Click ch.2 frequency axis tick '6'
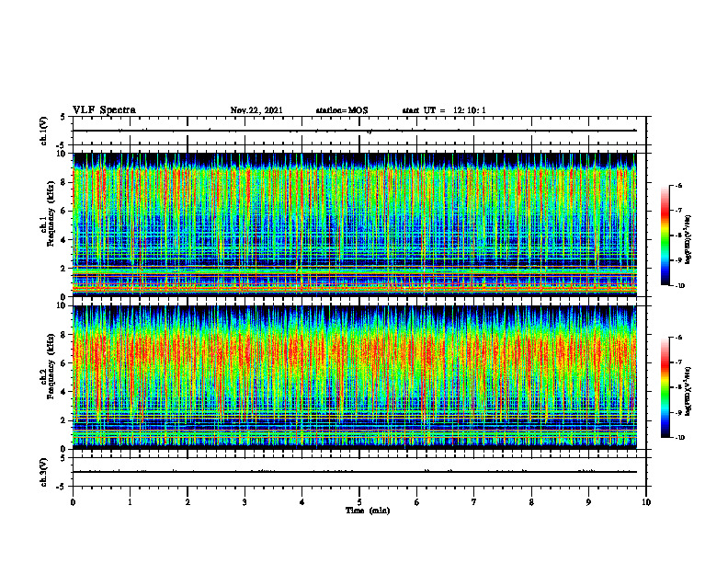This screenshot has height=563, width=728. (x=64, y=363)
